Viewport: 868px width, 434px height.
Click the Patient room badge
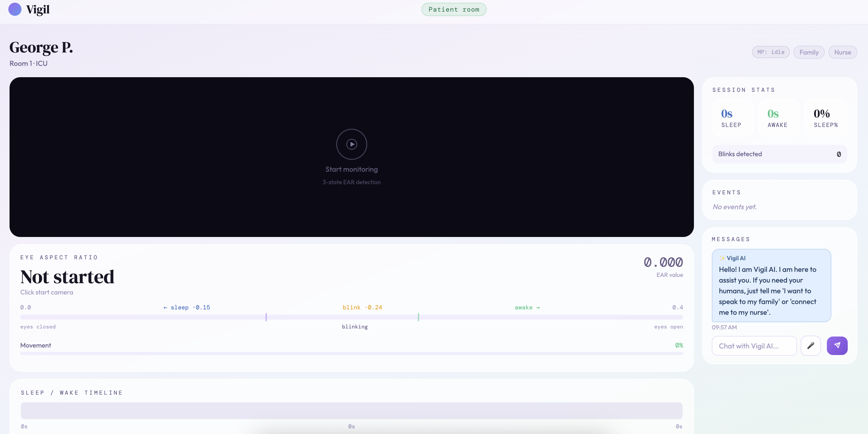coord(454,10)
